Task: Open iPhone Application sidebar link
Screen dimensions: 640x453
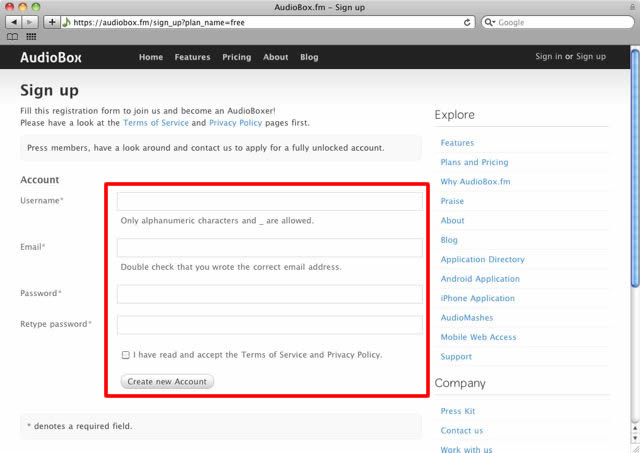Action: 478,298
